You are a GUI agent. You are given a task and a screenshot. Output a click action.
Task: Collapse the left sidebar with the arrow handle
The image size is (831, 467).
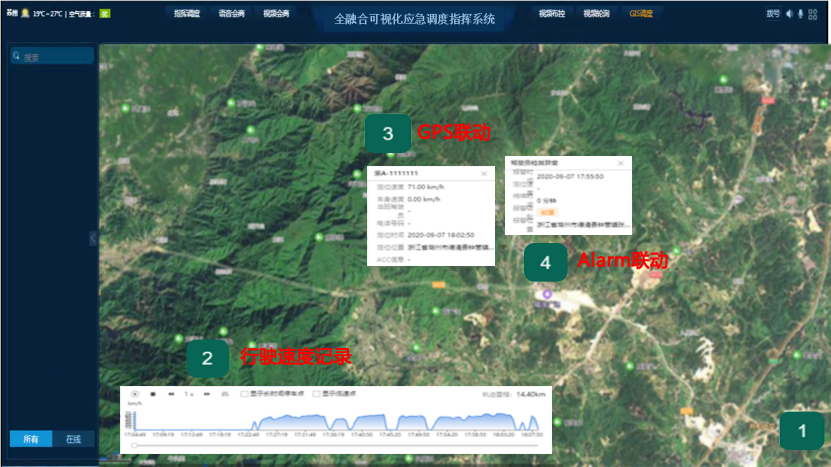[93, 238]
